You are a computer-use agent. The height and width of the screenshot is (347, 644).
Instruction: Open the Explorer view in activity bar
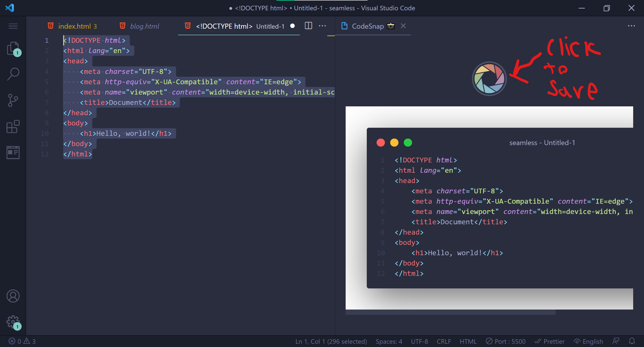(13, 48)
